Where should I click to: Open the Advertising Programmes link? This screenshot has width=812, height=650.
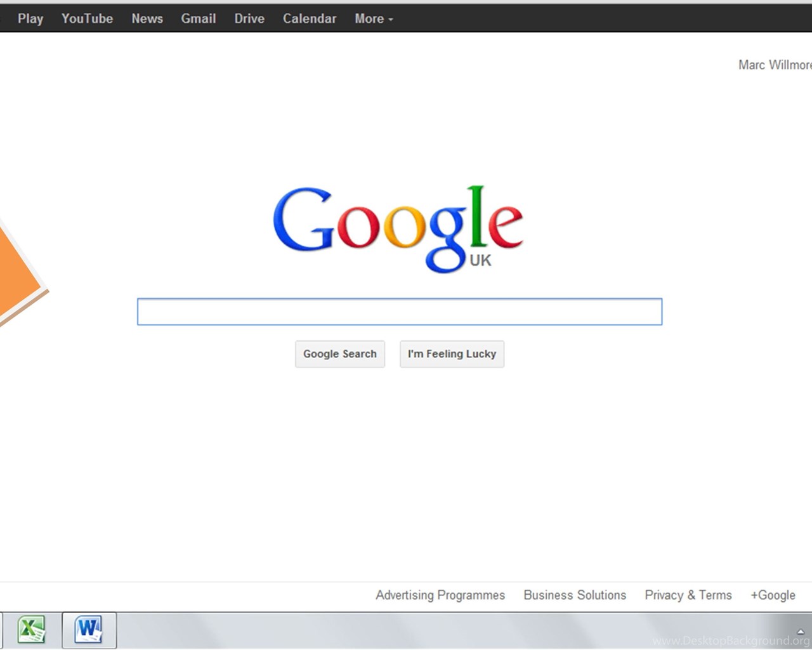[440, 595]
